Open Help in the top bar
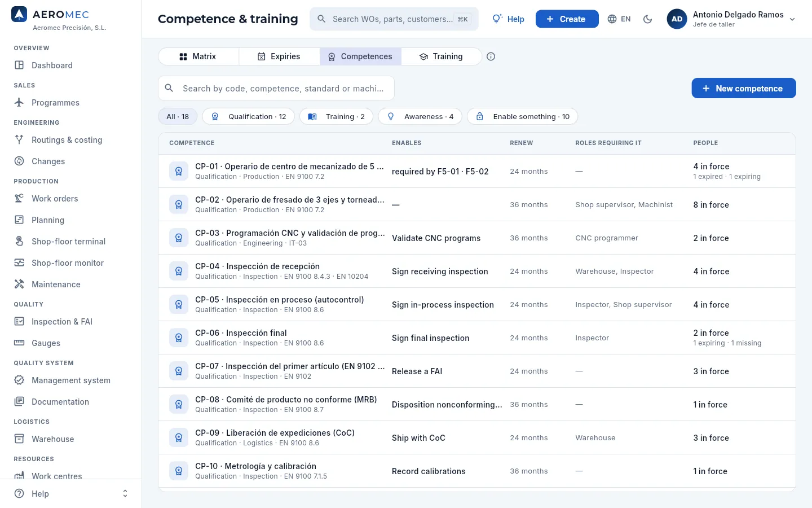Viewport: 812px width, 508px height. tap(509, 19)
